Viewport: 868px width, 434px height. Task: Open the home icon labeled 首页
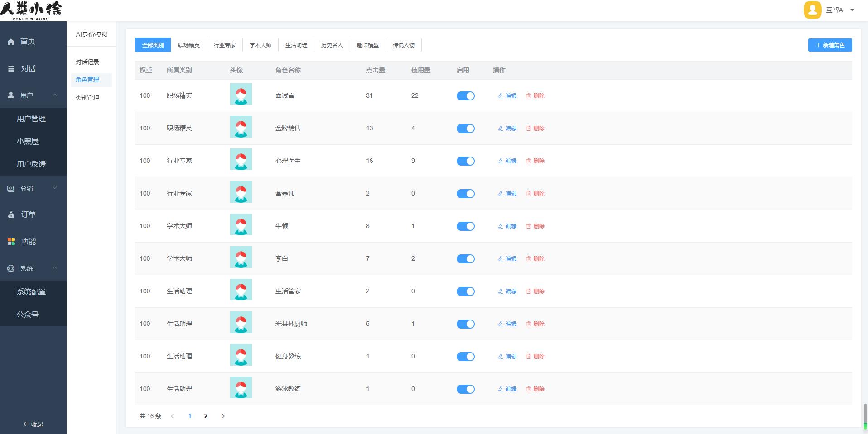pos(11,42)
